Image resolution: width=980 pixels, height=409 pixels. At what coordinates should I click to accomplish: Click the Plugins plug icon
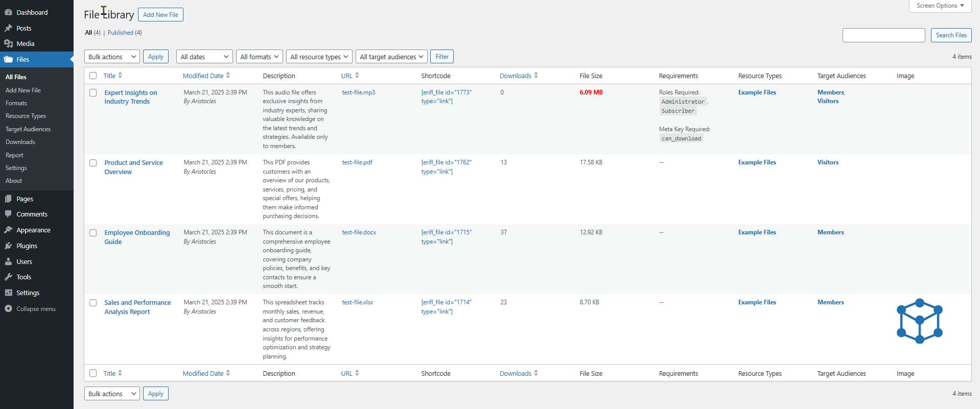(8, 246)
